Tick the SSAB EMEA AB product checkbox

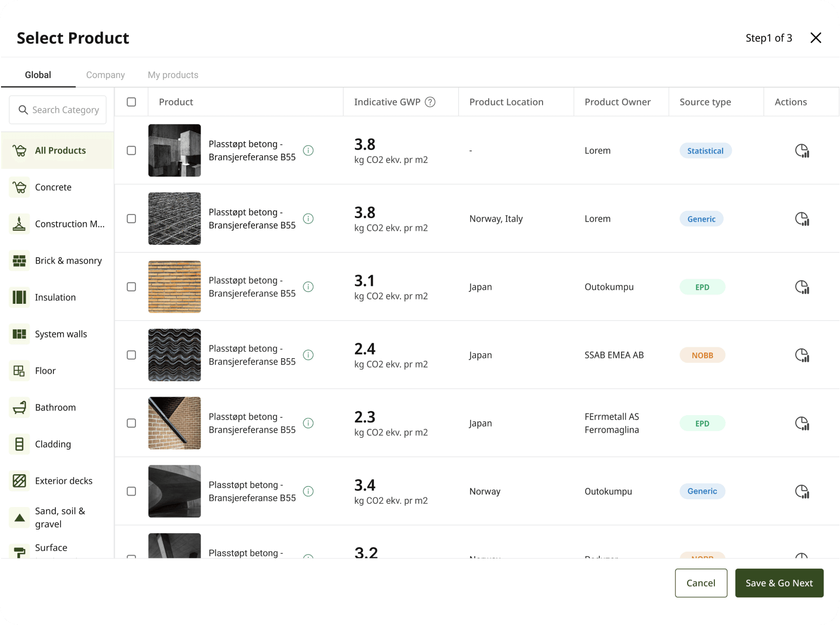[131, 355]
